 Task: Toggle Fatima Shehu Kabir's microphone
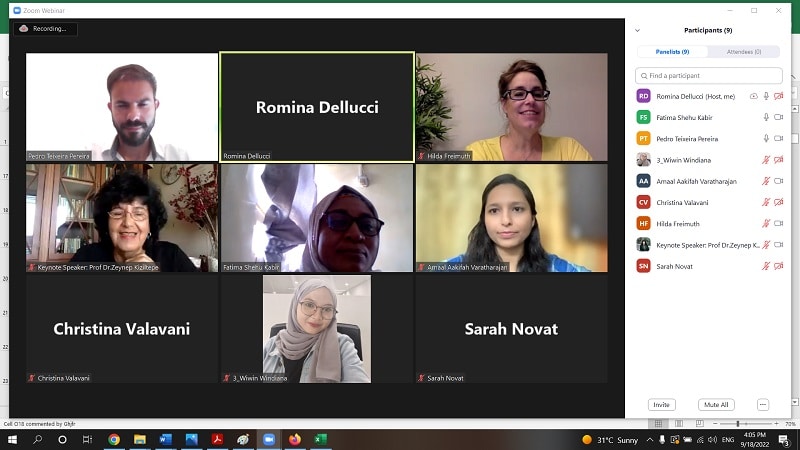(766, 117)
